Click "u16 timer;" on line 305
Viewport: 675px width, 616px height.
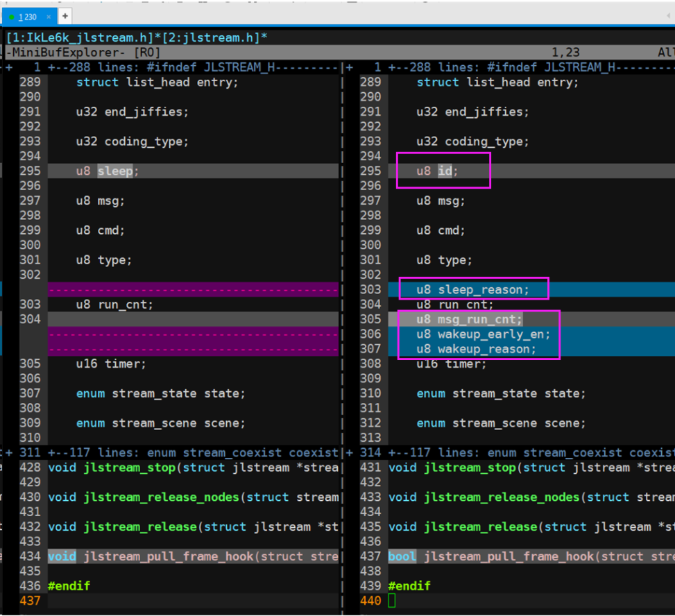pos(111,363)
